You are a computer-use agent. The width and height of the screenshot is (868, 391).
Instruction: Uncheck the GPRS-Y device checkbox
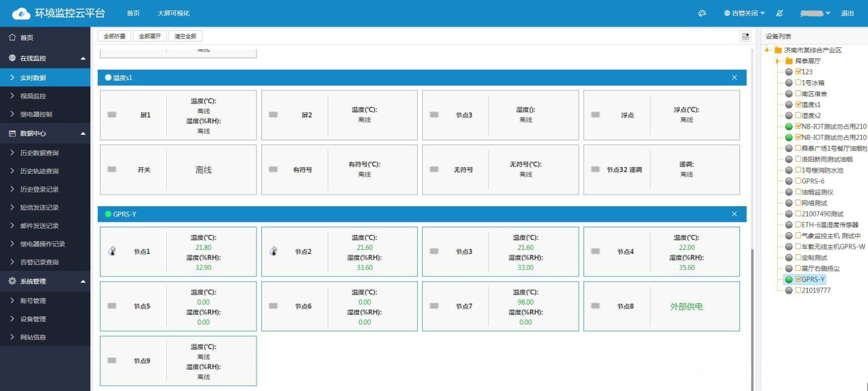(x=798, y=279)
